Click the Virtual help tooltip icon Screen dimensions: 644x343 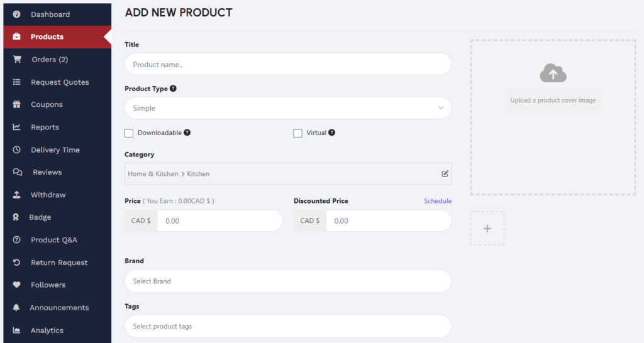click(331, 133)
